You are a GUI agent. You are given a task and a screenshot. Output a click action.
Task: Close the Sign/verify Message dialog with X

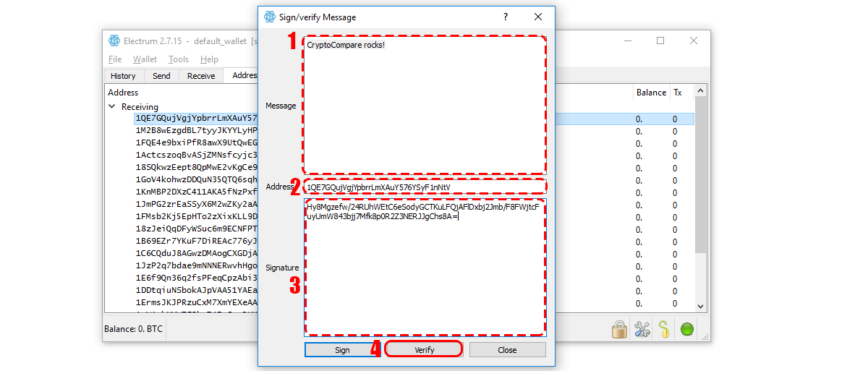click(538, 17)
